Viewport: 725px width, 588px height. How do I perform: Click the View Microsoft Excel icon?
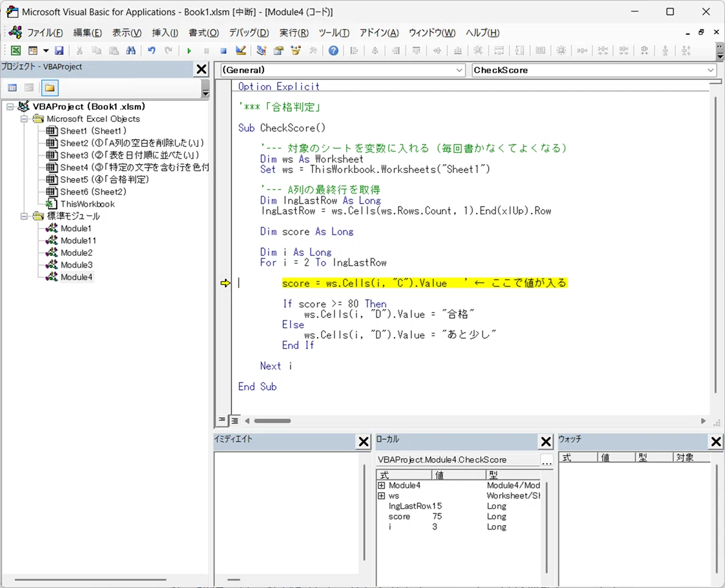pyautogui.click(x=16, y=51)
